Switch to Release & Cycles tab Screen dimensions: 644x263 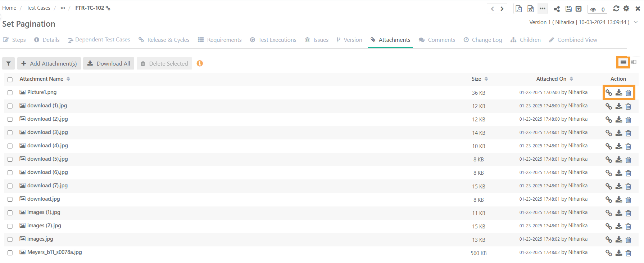(x=164, y=40)
